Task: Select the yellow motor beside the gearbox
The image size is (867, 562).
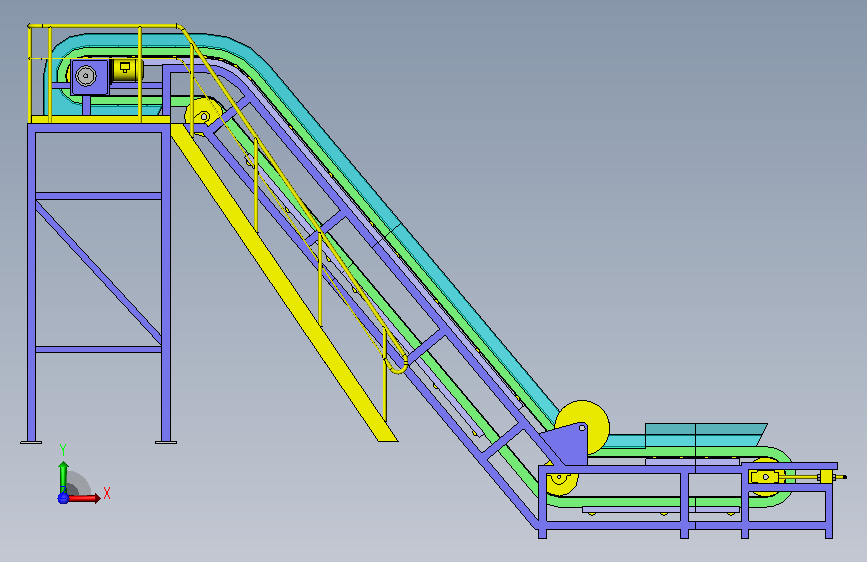Action: point(127,70)
